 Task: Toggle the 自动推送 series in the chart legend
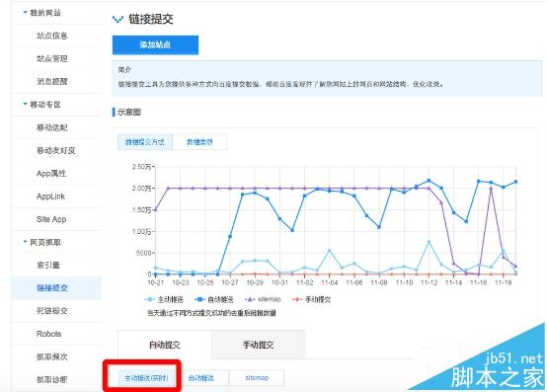click(213, 299)
